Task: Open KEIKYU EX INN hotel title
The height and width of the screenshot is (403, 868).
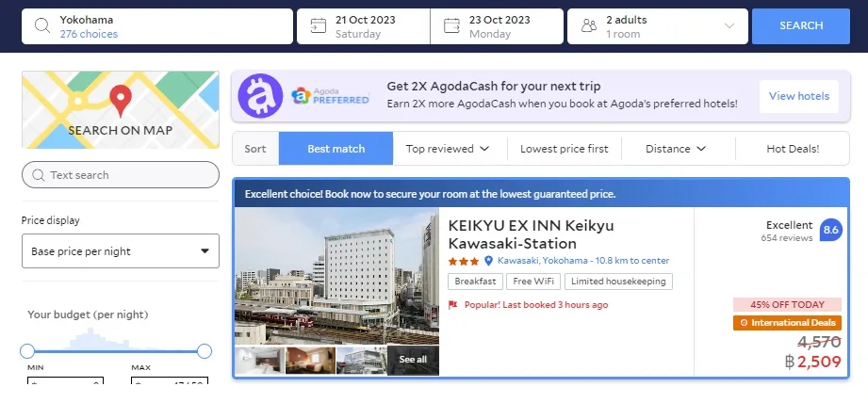Action: 531,234
